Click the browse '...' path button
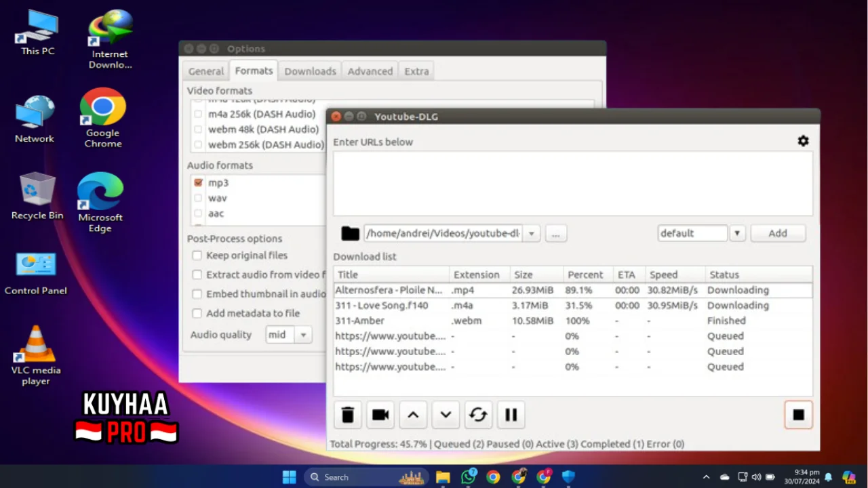The width and height of the screenshot is (868, 488). [x=555, y=234]
